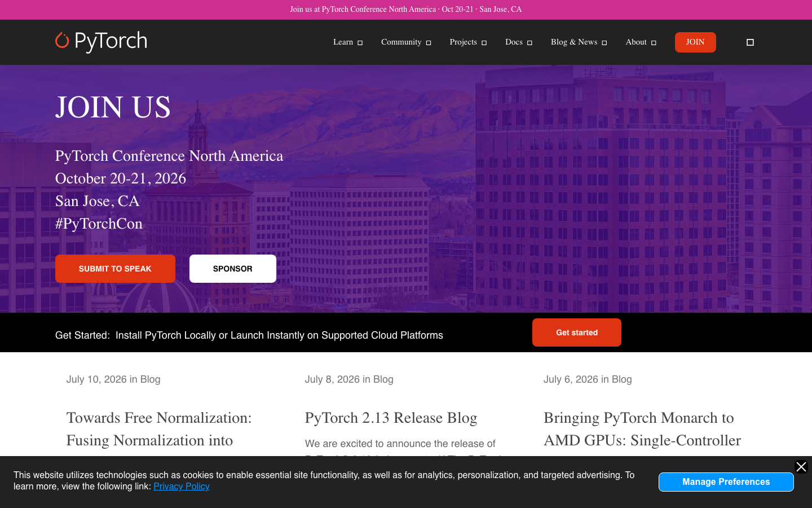Click the JOIN US hero heading
The height and width of the screenshot is (508, 812).
click(113, 107)
